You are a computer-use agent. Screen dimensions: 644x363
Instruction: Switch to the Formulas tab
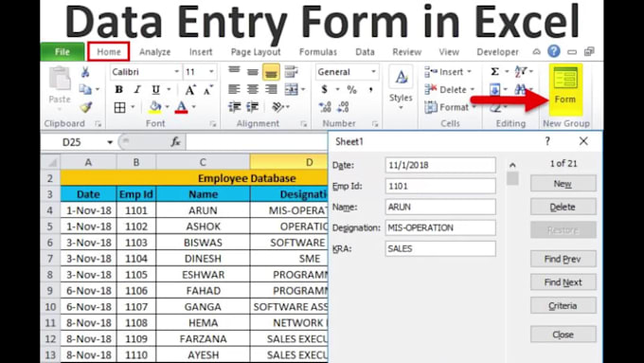point(318,52)
